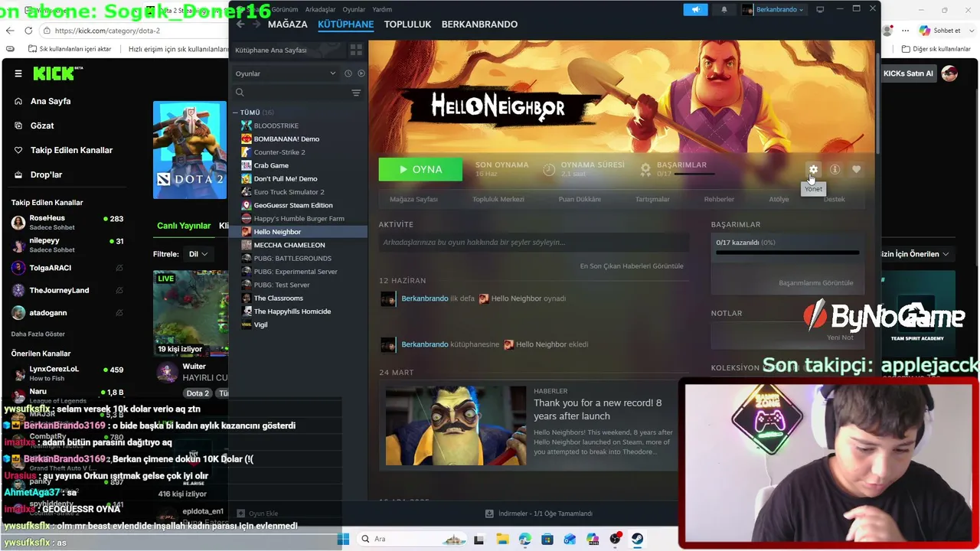Open Berkanbrando account dropdown in Steam
Image resolution: width=980 pixels, height=551 pixels.
[773, 9]
